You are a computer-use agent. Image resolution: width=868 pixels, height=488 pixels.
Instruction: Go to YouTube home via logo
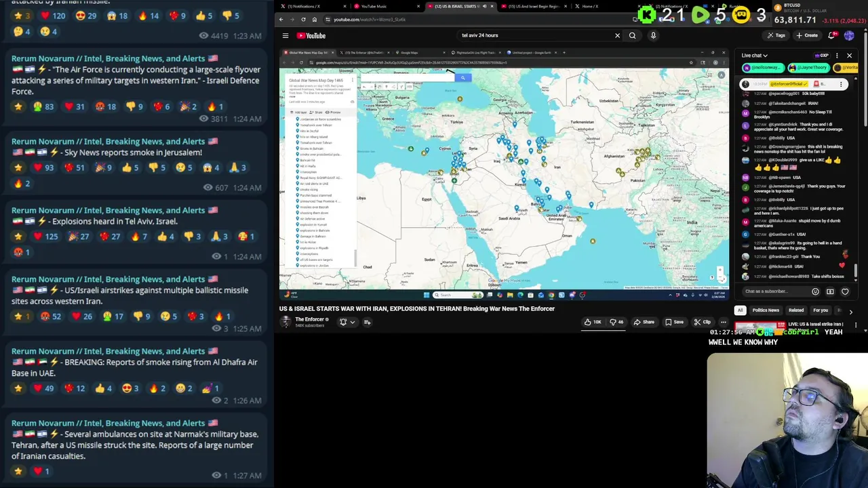point(311,35)
